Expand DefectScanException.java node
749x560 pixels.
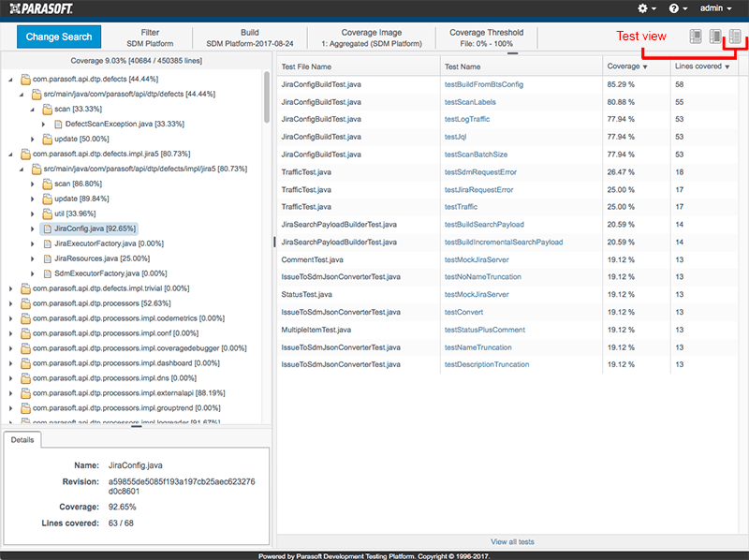coord(43,125)
